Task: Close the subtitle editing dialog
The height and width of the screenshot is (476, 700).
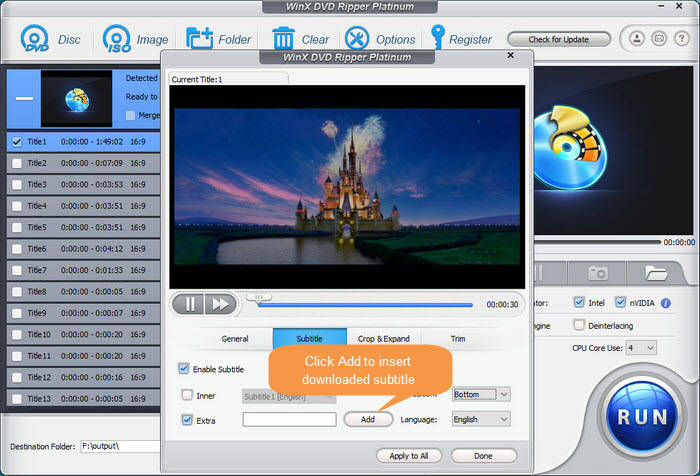Action: (511, 55)
